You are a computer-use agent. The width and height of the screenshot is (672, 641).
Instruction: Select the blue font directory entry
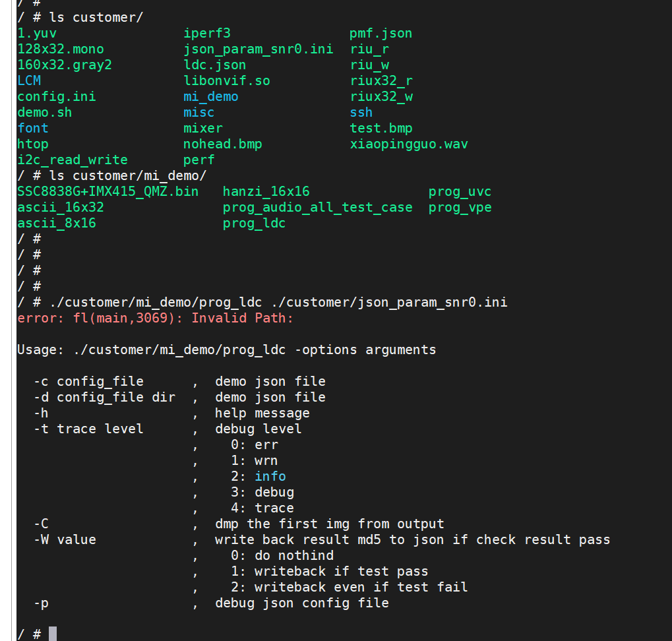pos(33,129)
